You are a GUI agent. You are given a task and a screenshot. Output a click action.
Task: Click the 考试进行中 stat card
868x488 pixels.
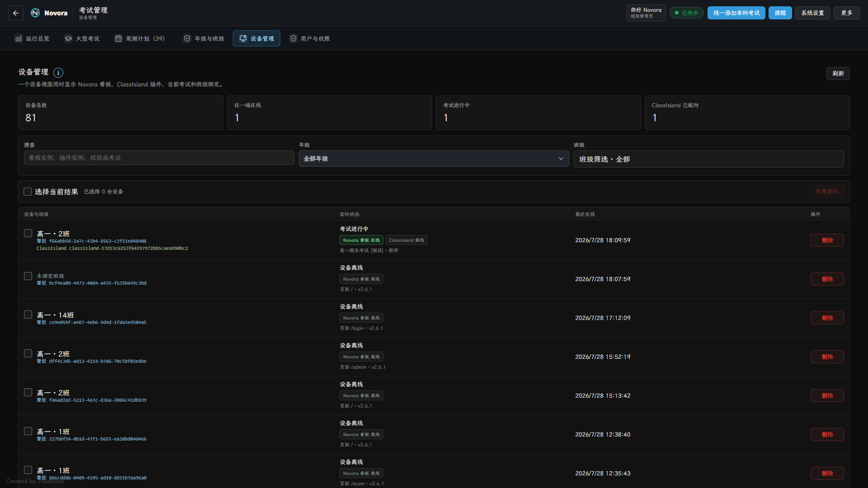(x=538, y=113)
